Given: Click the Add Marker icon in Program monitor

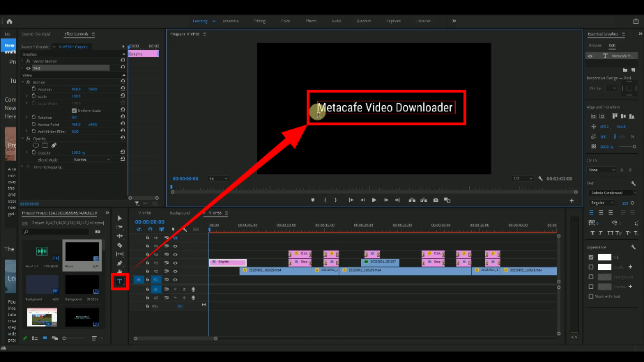Looking at the screenshot, I should (x=312, y=200).
